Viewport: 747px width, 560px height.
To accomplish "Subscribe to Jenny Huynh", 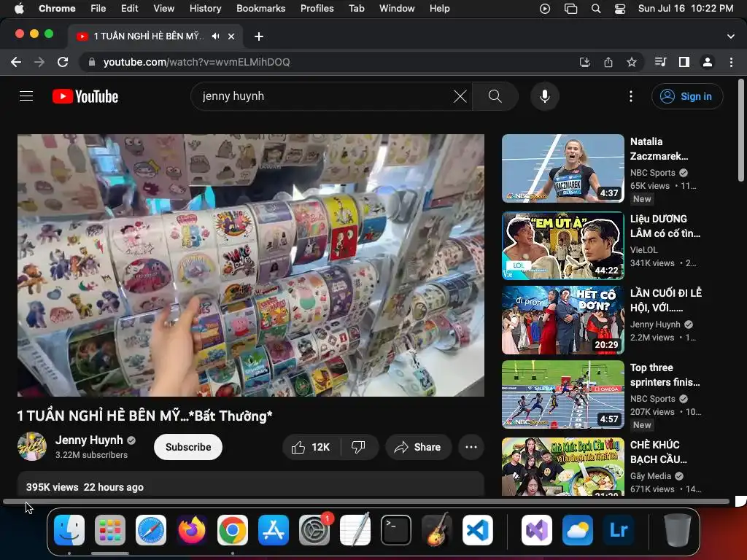I will [188, 447].
